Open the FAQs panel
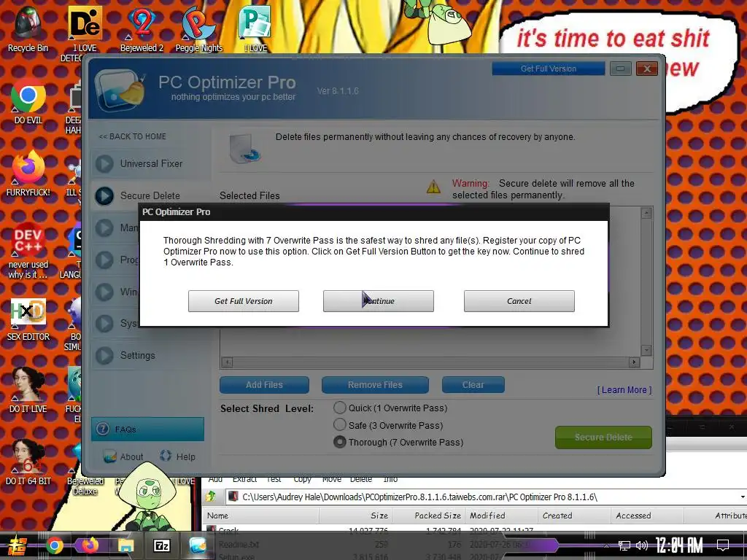The width and height of the screenshot is (747, 560). click(x=147, y=429)
